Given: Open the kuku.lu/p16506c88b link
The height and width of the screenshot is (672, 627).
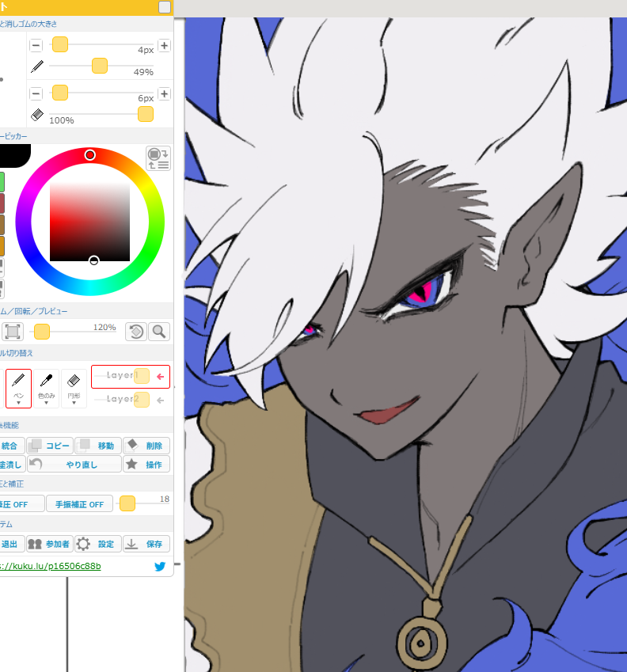Looking at the screenshot, I should [x=51, y=566].
